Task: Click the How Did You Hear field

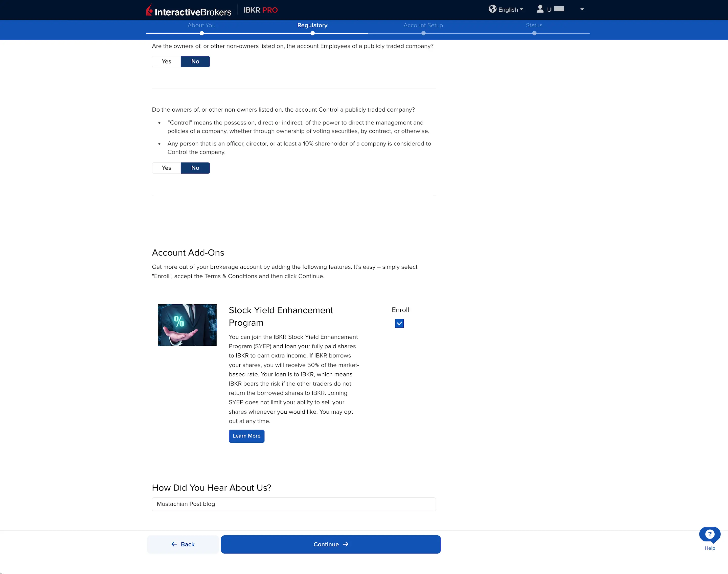Action: click(293, 504)
